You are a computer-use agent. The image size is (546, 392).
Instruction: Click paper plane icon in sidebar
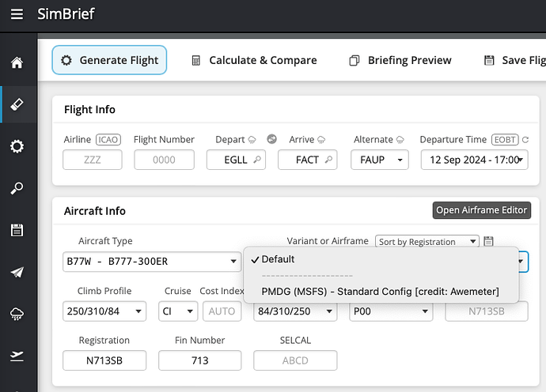(17, 272)
